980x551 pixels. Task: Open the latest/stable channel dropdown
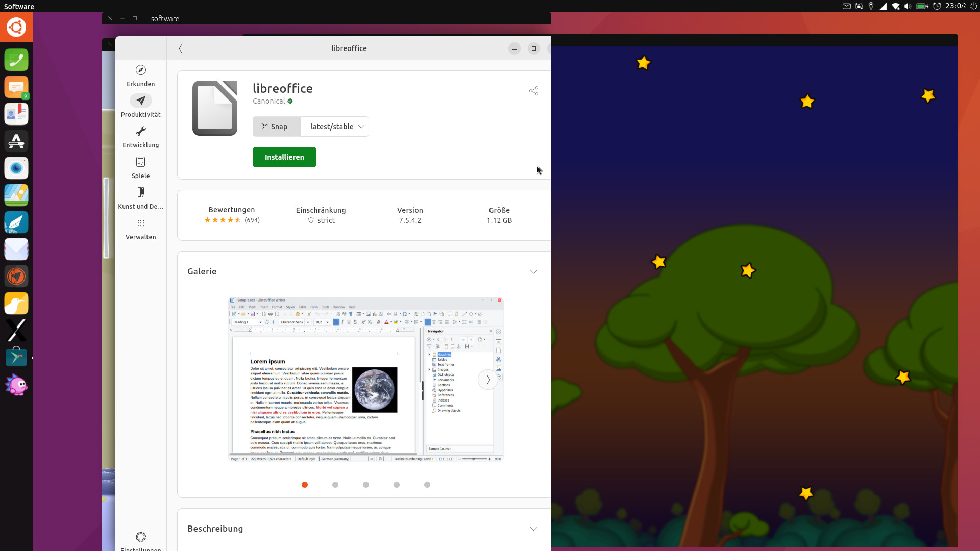(x=335, y=126)
